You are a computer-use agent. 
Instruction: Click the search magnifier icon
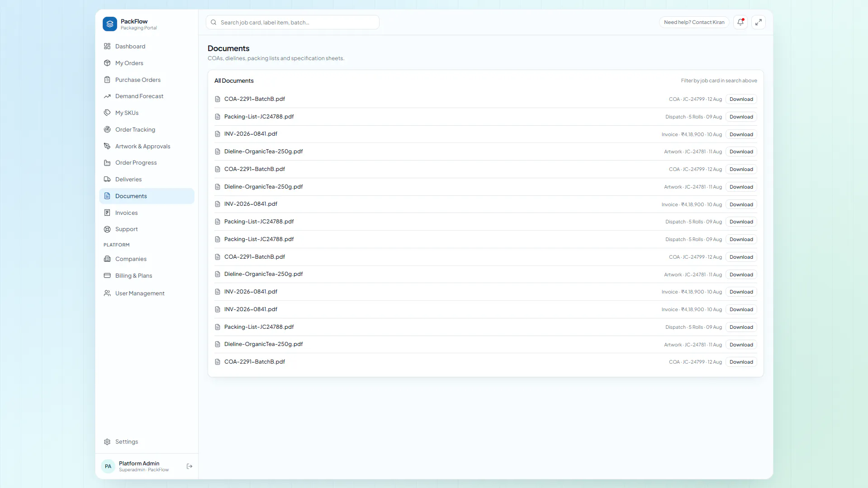coord(213,22)
